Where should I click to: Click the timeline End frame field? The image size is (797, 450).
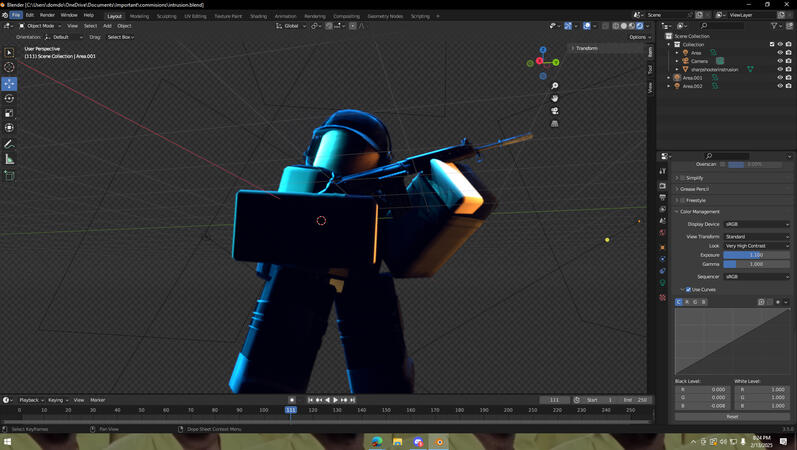[x=635, y=400]
